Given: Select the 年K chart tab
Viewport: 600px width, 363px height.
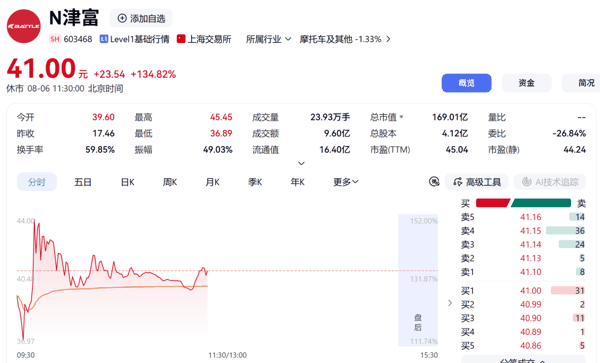Looking at the screenshot, I should (297, 182).
